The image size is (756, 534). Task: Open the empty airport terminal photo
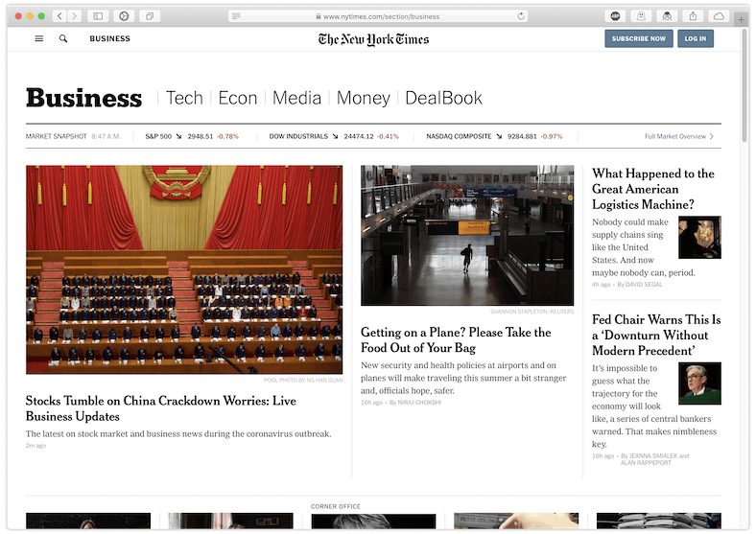(x=467, y=235)
